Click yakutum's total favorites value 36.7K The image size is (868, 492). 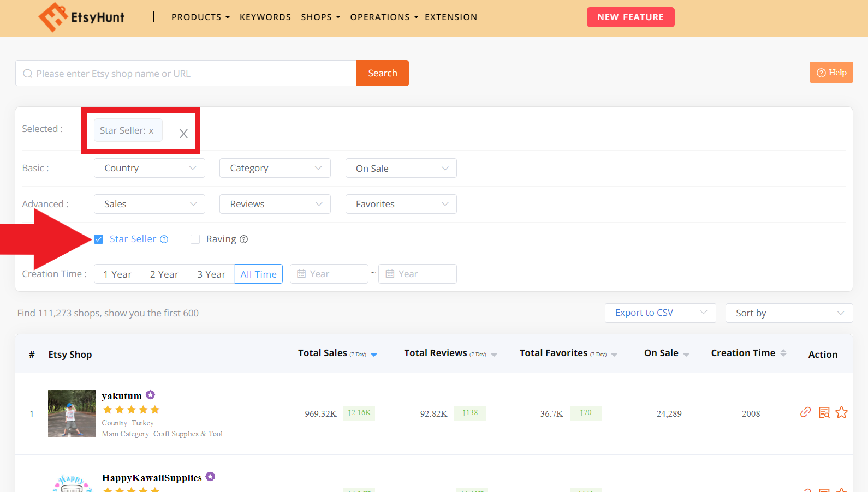(552, 414)
